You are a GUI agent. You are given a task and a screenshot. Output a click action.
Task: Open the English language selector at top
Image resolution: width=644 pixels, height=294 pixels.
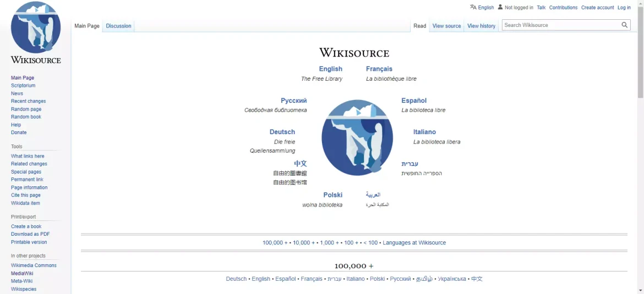tap(486, 7)
